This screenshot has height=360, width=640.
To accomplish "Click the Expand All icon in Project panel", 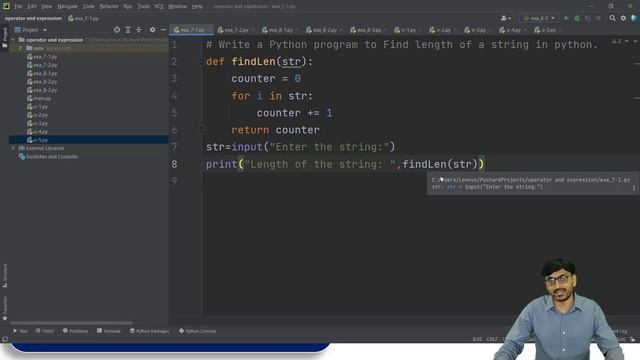I will (x=128, y=30).
